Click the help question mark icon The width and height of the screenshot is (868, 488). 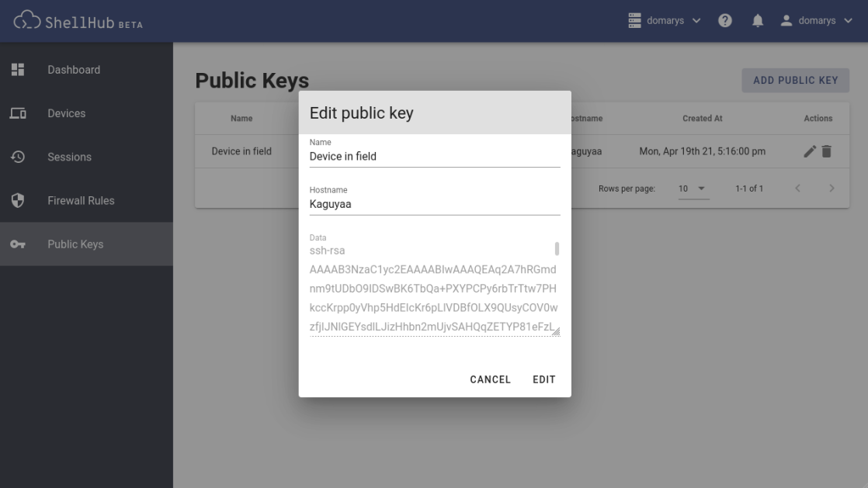click(724, 20)
